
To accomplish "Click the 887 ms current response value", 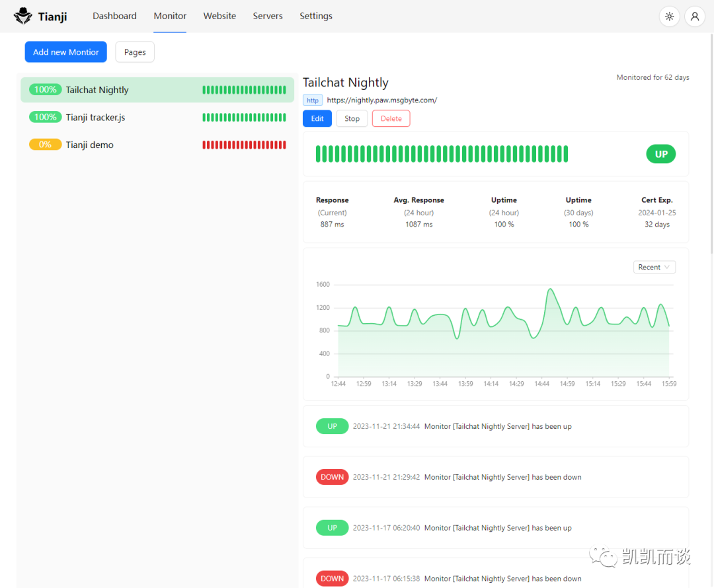I will (x=333, y=225).
